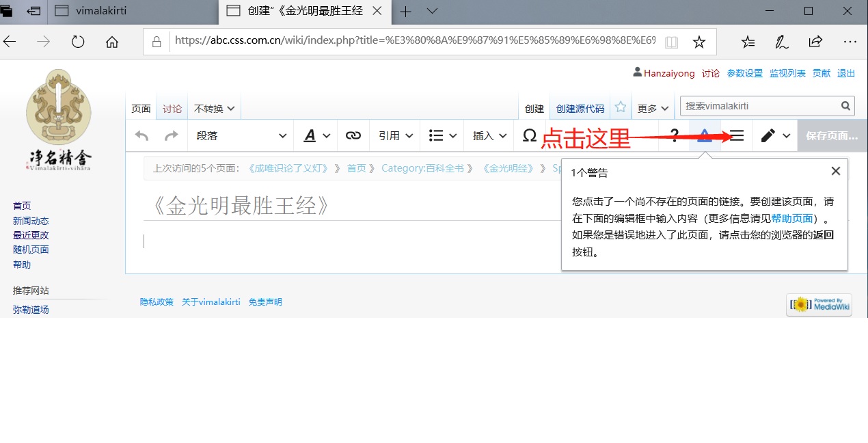Image resolution: width=868 pixels, height=443 pixels.
Task: Open browser settings and more menu
Action: click(x=850, y=42)
